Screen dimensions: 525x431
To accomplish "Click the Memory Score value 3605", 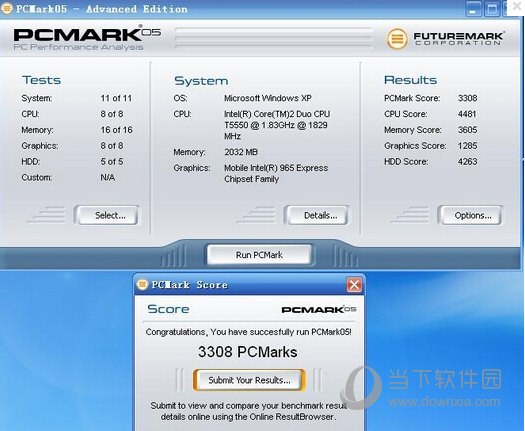I will [467, 130].
